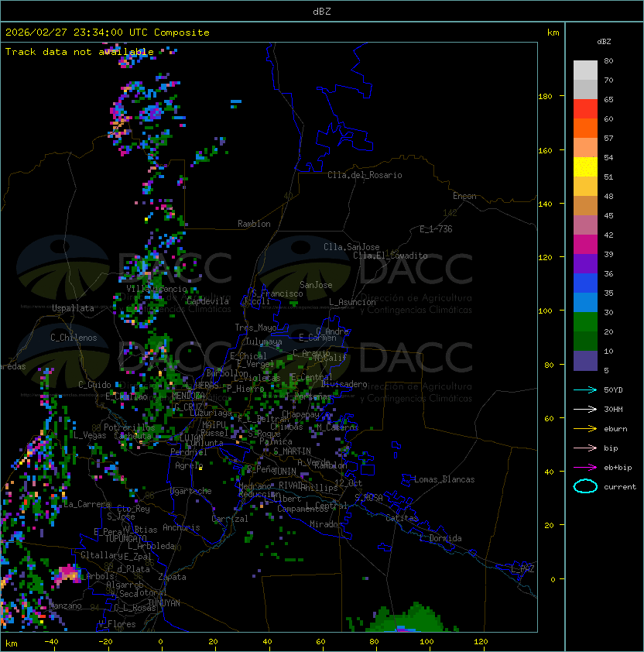This screenshot has width=644, height=652.
Task: Click the 'dBZ' title at top
Action: [322, 12]
